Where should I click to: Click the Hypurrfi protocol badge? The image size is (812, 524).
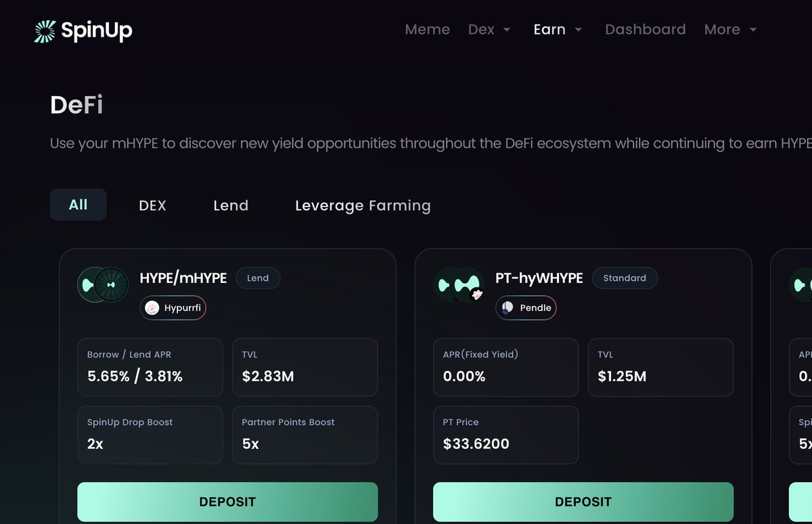[173, 308]
